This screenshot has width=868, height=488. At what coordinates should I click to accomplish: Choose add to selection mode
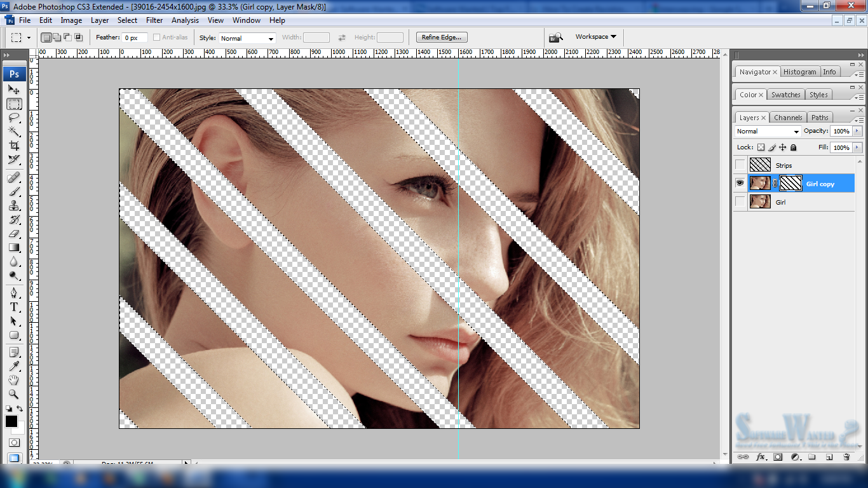(x=57, y=37)
